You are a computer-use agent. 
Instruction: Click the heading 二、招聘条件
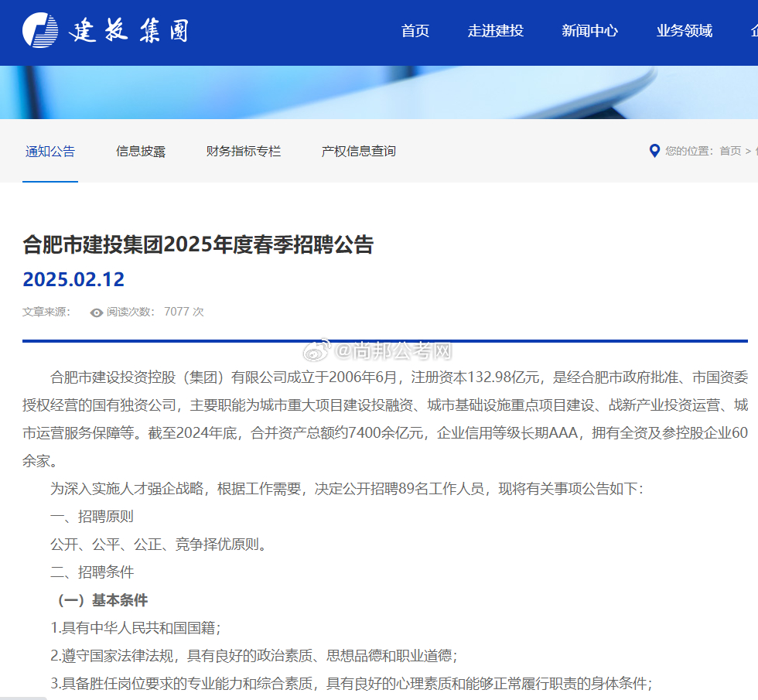92,572
